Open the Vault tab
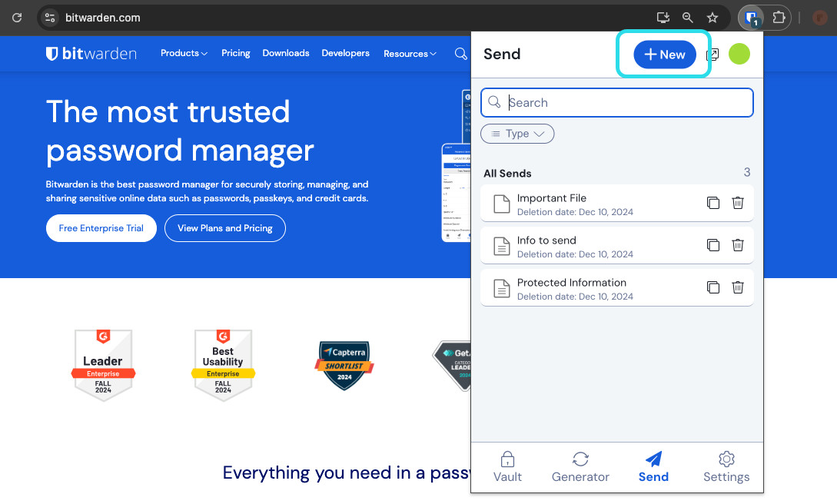The image size is (837, 504). coord(507,467)
